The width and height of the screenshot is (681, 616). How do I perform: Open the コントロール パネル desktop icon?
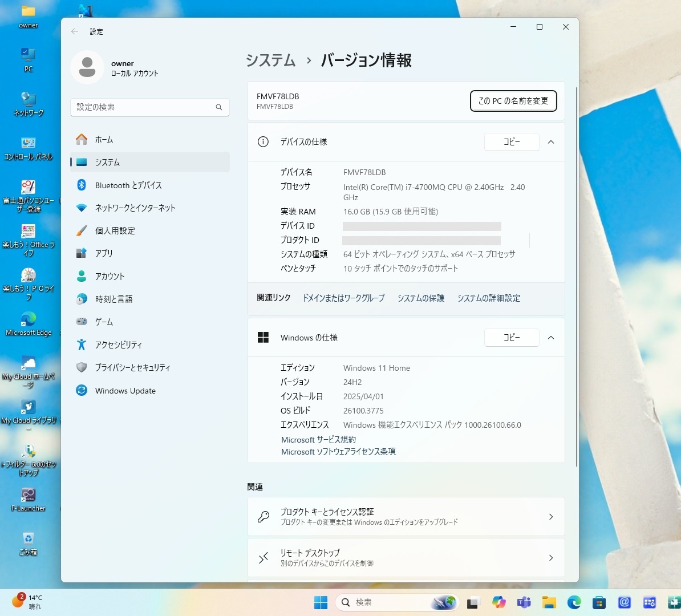click(28, 148)
